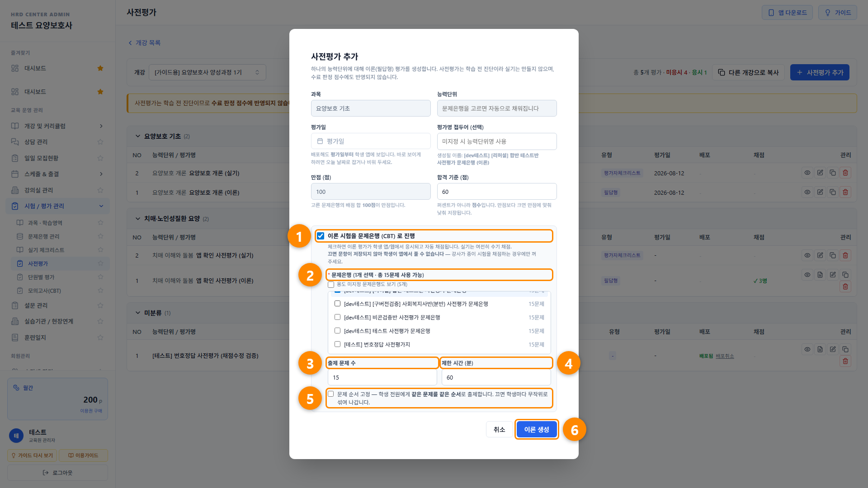
Task: Enable 문제 순서 고정 checkbox
Action: [x=331, y=394]
